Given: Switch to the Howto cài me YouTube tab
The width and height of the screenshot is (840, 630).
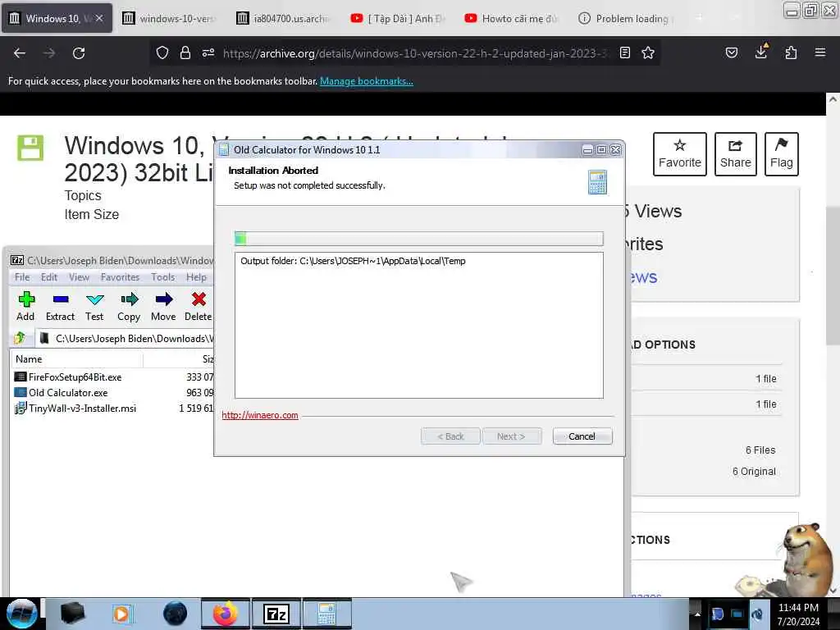Looking at the screenshot, I should click(x=512, y=18).
